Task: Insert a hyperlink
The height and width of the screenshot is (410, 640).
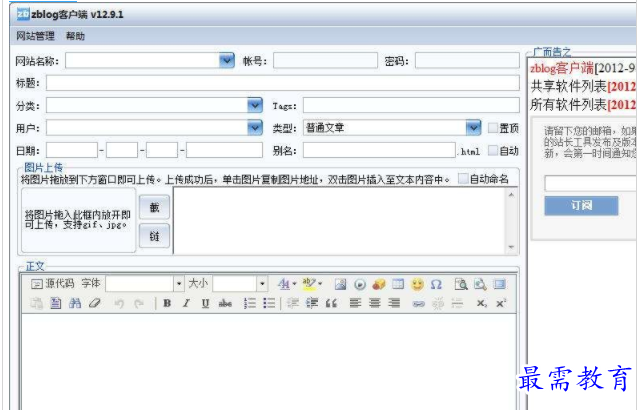Action: pyautogui.click(x=418, y=304)
